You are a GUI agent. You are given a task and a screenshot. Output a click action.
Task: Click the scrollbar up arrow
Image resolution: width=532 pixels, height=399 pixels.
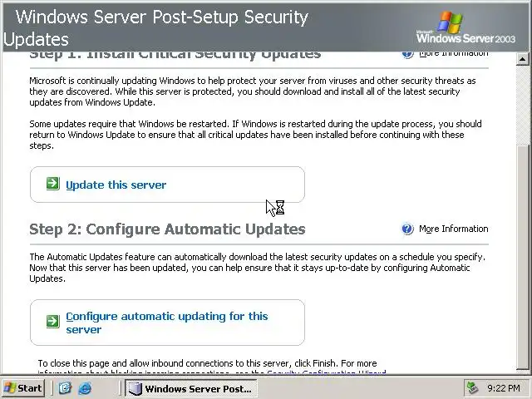pos(523,59)
